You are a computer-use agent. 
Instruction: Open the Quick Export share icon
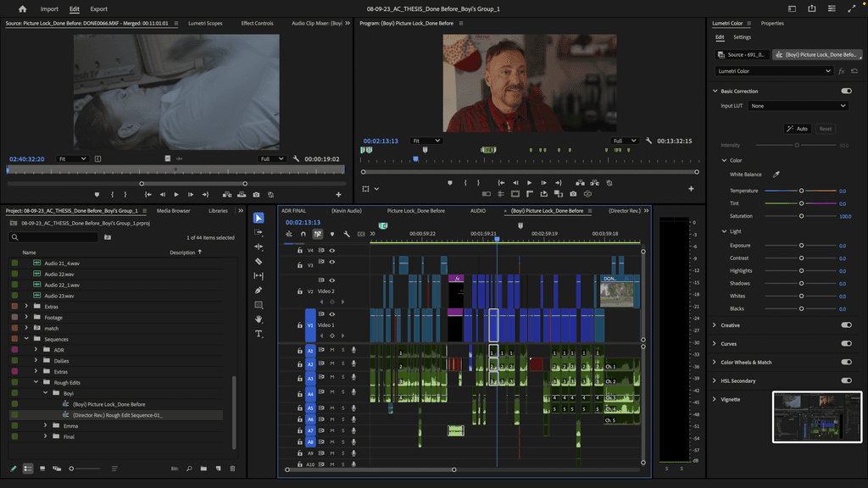point(811,8)
